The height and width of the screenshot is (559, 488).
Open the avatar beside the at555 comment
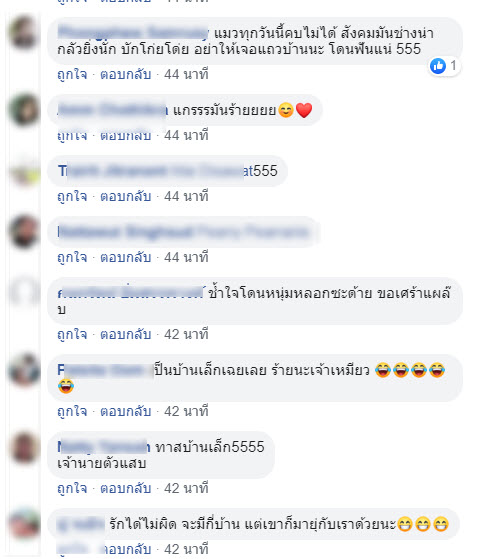24,171
